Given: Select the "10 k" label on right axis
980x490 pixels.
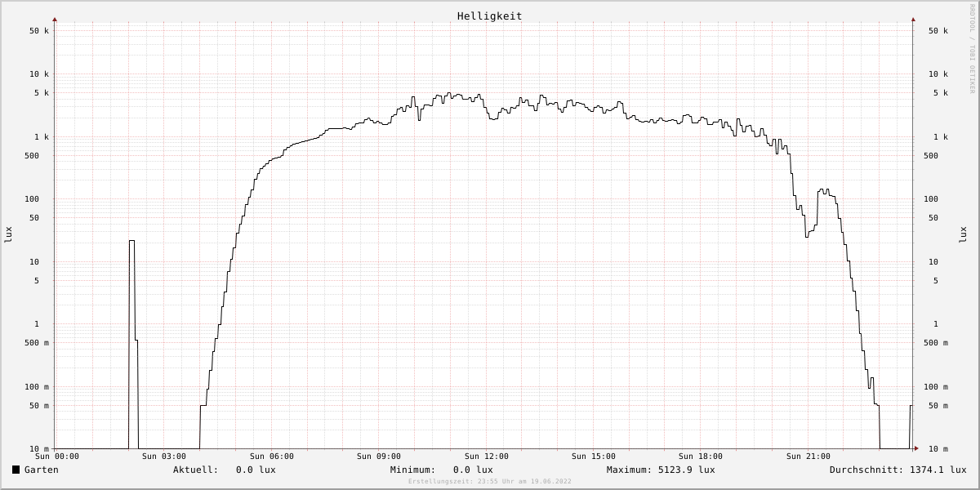Looking at the screenshot, I should pos(938,74).
